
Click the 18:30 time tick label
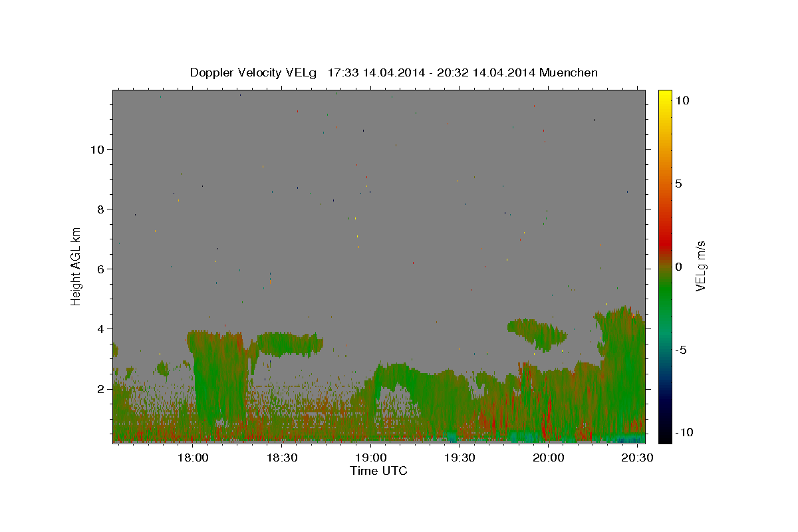[x=282, y=458]
